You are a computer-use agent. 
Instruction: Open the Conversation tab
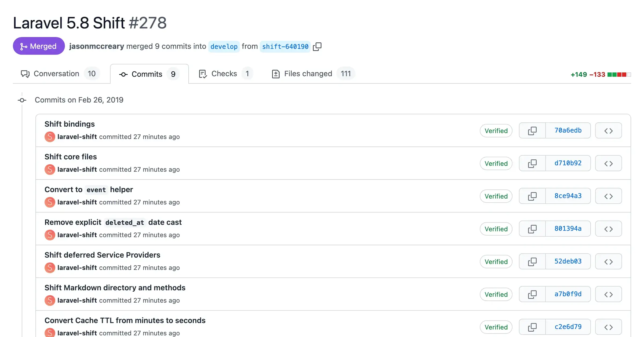(x=60, y=74)
